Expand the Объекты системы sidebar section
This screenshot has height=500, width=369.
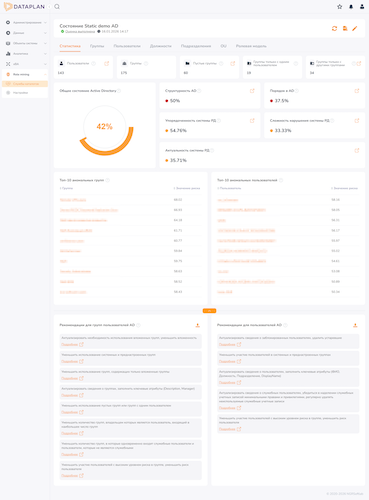[x=25, y=43]
